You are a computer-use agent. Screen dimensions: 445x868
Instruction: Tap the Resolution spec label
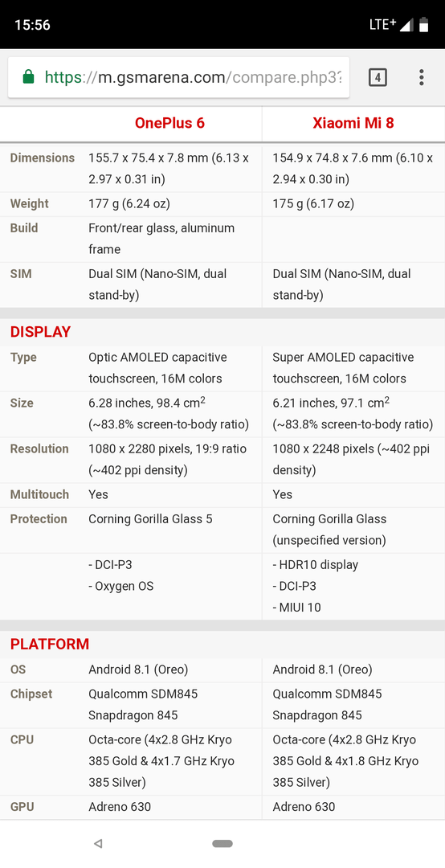tap(39, 448)
